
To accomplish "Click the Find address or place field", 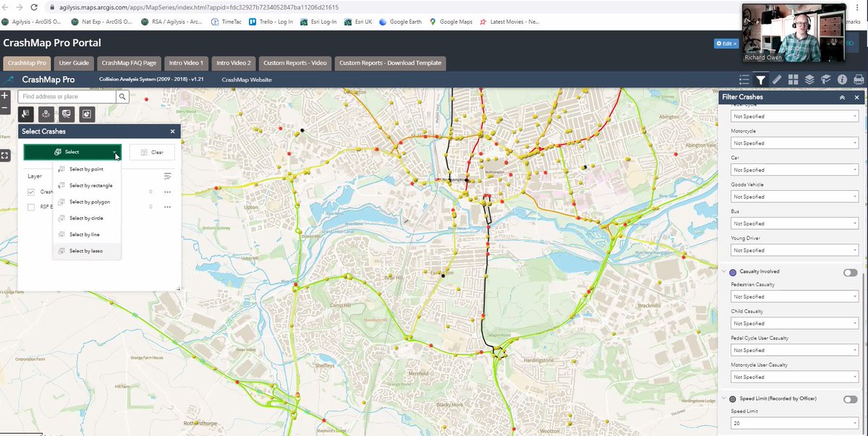I will point(67,96).
